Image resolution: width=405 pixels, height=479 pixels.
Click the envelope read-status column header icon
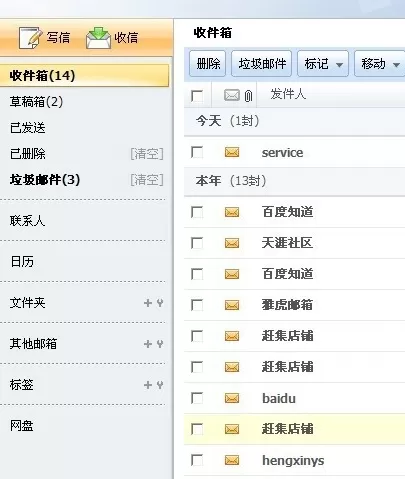232,95
